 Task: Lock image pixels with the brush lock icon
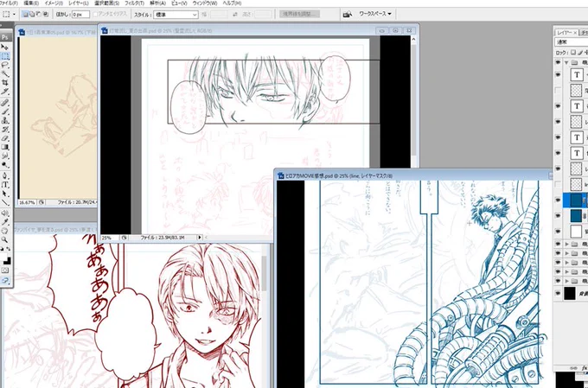580,53
